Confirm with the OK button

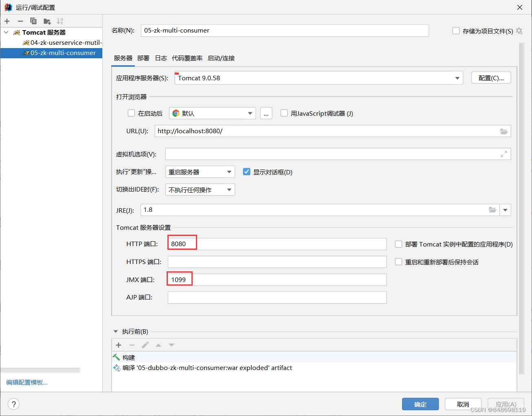pos(420,404)
